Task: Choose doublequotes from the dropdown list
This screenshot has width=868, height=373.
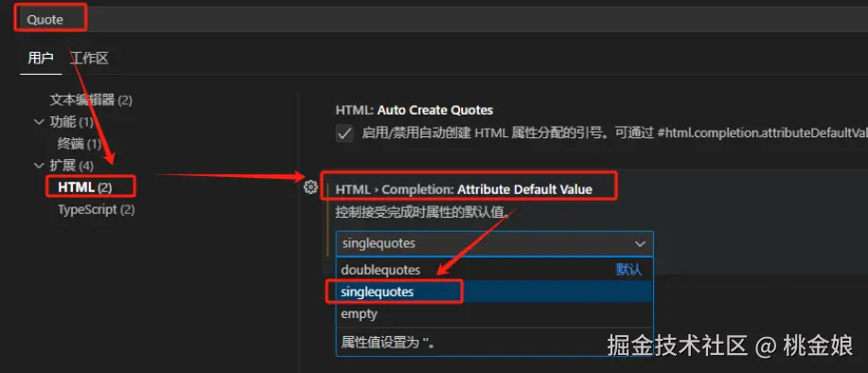Action: pyautogui.click(x=494, y=270)
